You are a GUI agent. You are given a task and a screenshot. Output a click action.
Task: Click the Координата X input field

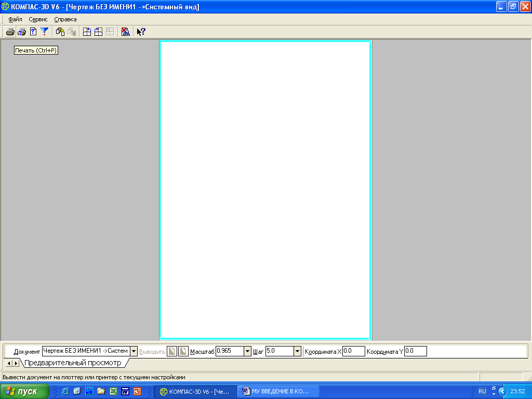click(353, 351)
